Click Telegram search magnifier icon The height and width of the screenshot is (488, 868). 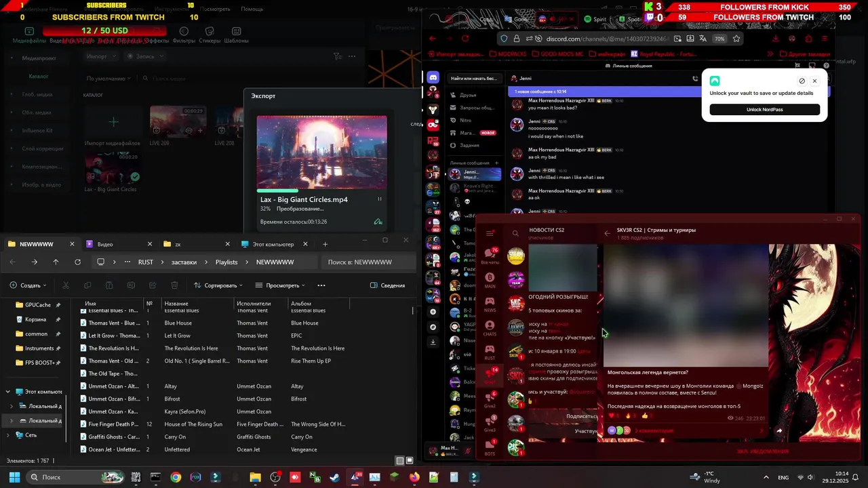(515, 233)
